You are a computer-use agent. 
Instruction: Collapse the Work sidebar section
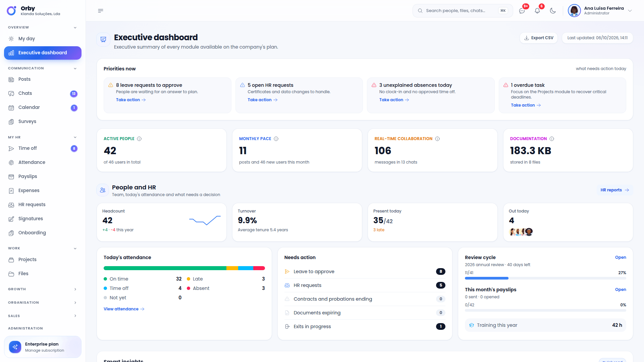tap(75, 248)
